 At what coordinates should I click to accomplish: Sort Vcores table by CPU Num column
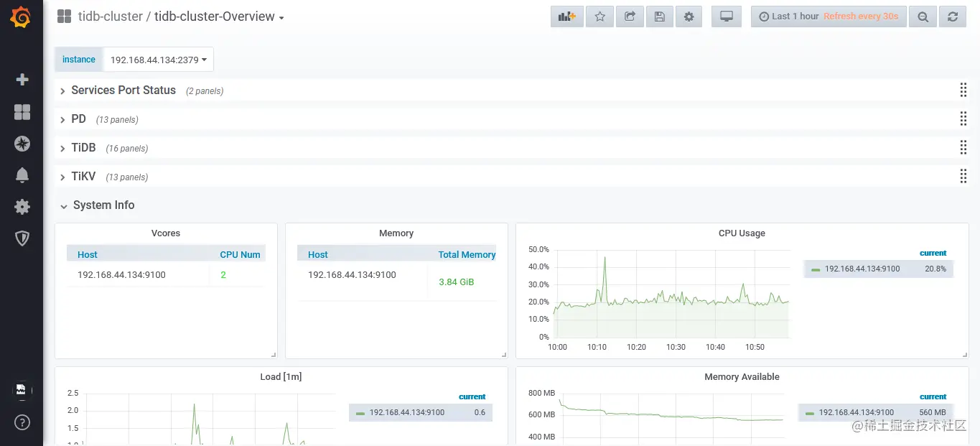(240, 254)
